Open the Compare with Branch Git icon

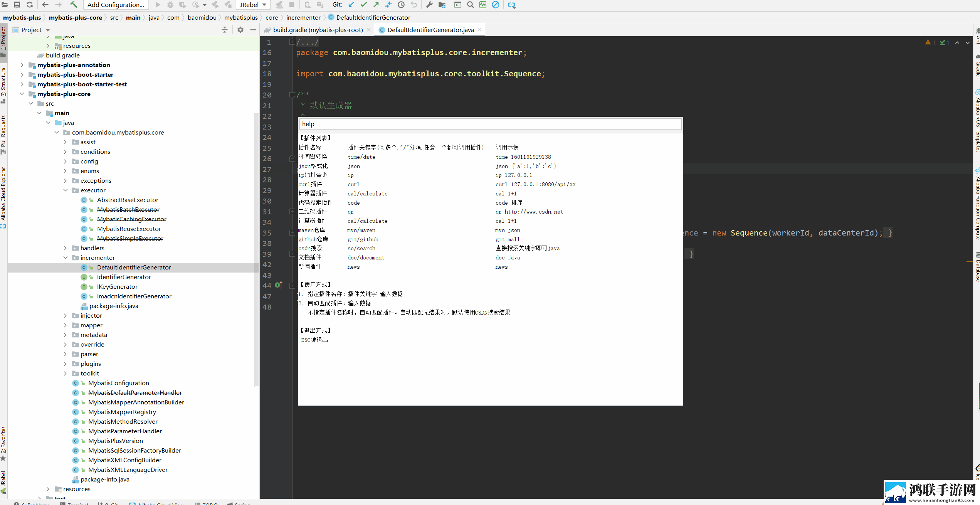pyautogui.click(x=388, y=5)
